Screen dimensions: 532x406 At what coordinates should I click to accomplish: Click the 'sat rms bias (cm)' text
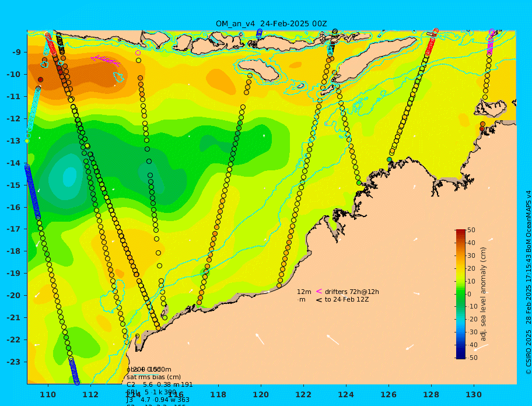pos(153,377)
